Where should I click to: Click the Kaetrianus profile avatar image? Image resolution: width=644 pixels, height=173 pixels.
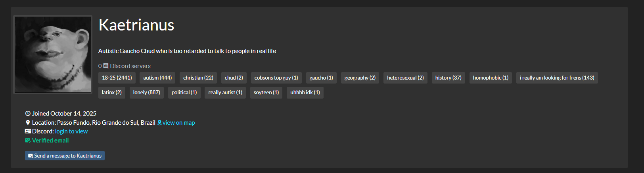click(53, 54)
